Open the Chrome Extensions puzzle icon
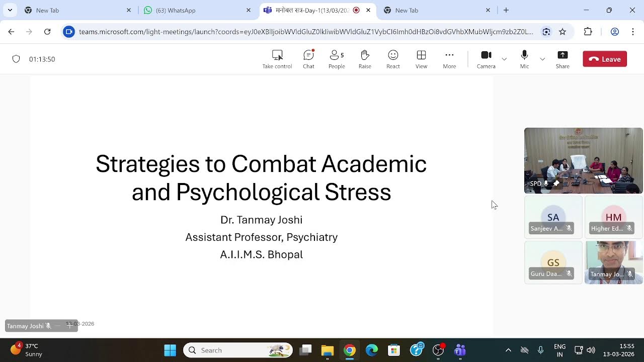This screenshot has width=644, height=362. pos(588,32)
